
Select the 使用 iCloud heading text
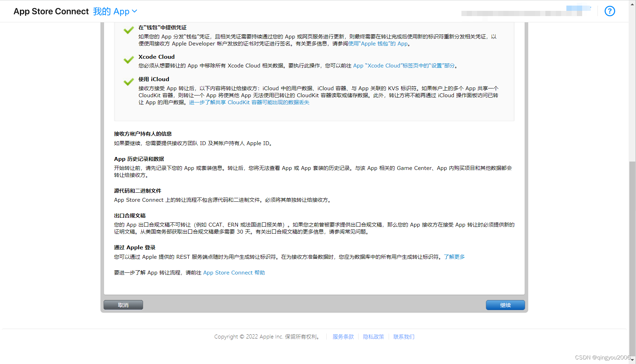pyautogui.click(x=154, y=79)
